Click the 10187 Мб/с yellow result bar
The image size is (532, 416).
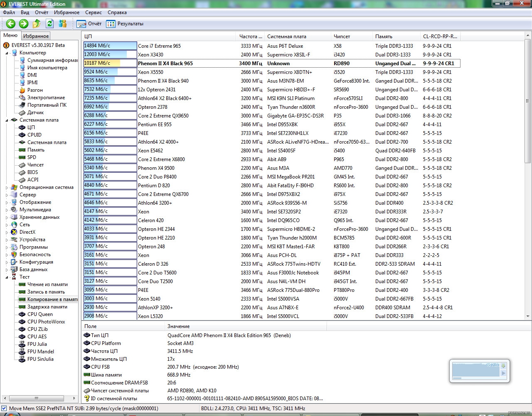tap(110, 64)
